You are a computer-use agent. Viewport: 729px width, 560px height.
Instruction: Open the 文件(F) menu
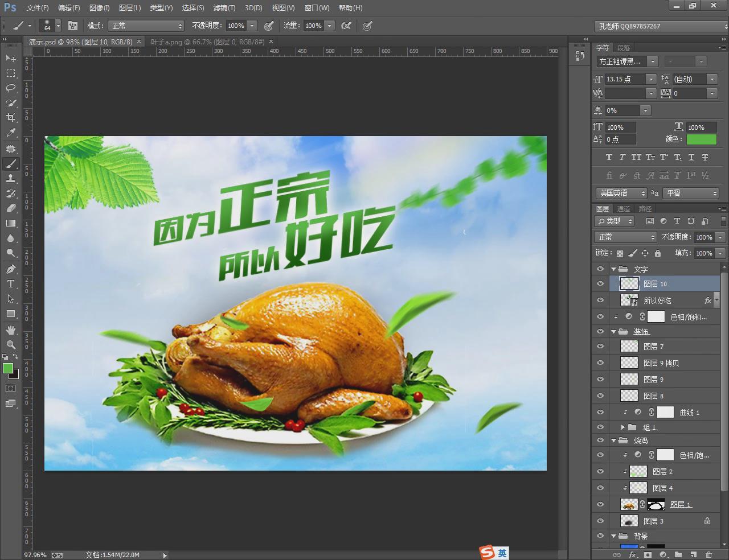(38, 8)
